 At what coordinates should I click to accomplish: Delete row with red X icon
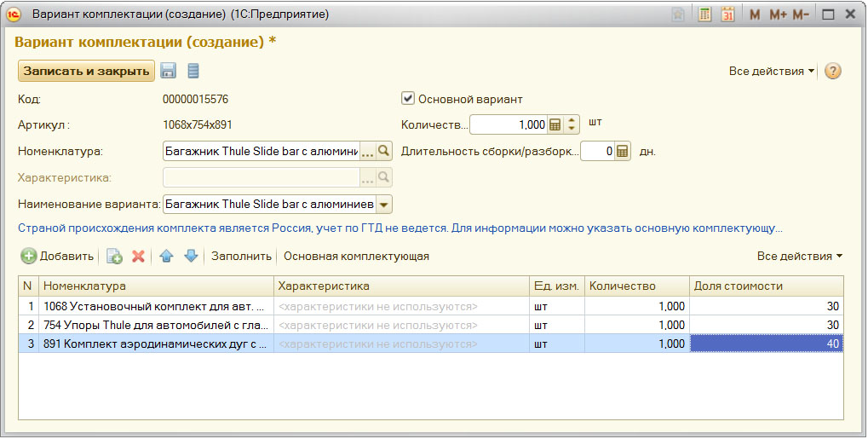(138, 256)
